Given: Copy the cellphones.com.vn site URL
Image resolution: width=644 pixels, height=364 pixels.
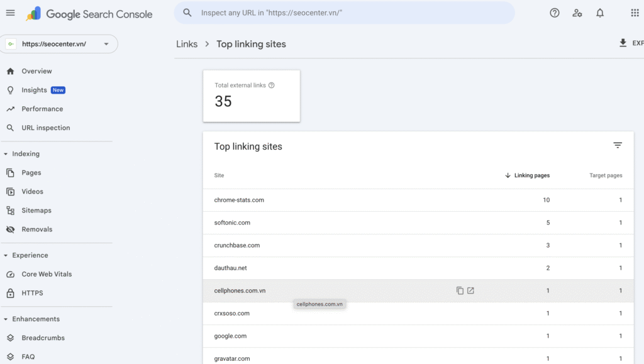Looking at the screenshot, I should (460, 290).
